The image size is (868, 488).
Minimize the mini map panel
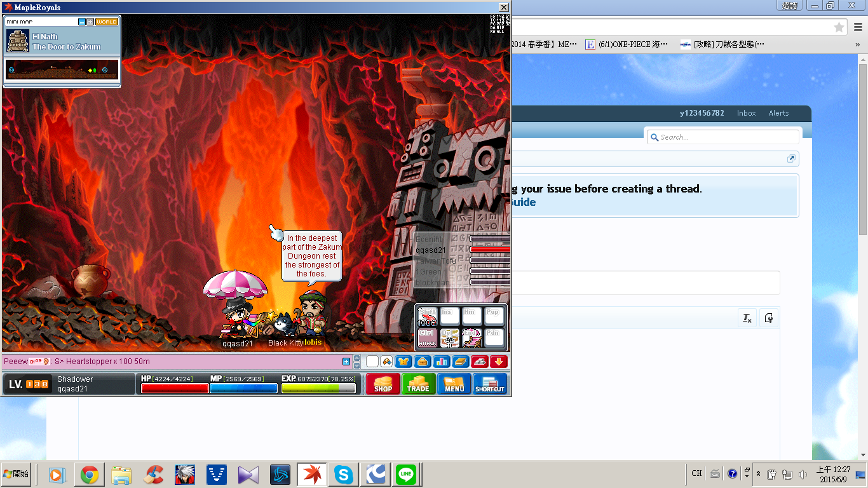82,22
